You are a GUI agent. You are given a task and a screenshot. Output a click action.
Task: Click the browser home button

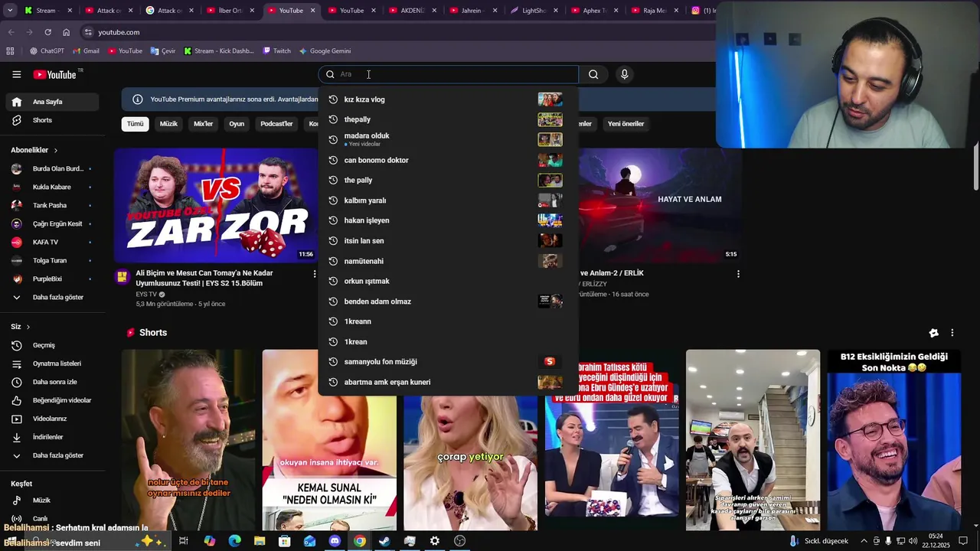66,32
